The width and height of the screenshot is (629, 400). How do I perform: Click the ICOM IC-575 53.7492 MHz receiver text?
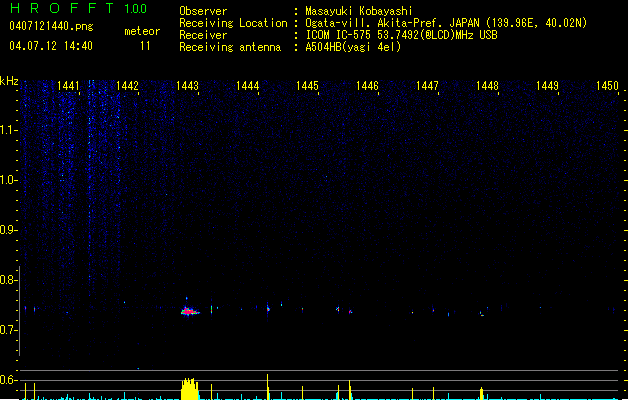[x=401, y=35]
